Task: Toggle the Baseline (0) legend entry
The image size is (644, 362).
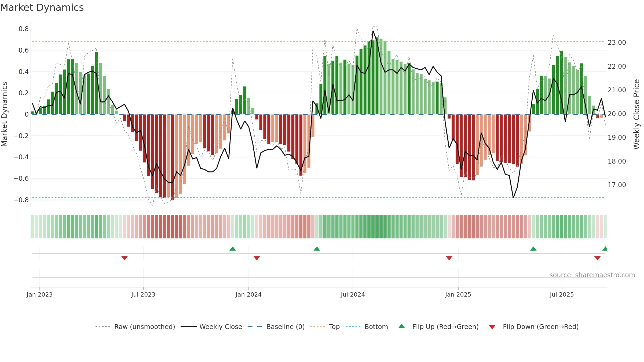Action: (276, 327)
